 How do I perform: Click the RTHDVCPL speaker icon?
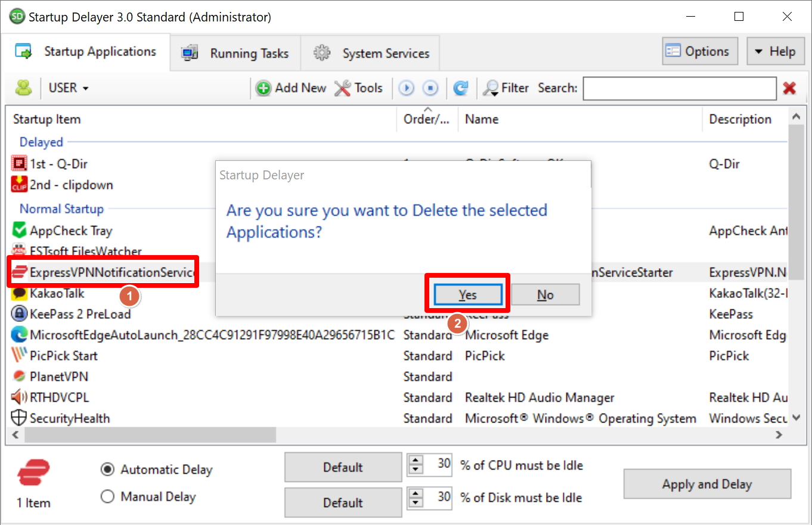(x=20, y=397)
